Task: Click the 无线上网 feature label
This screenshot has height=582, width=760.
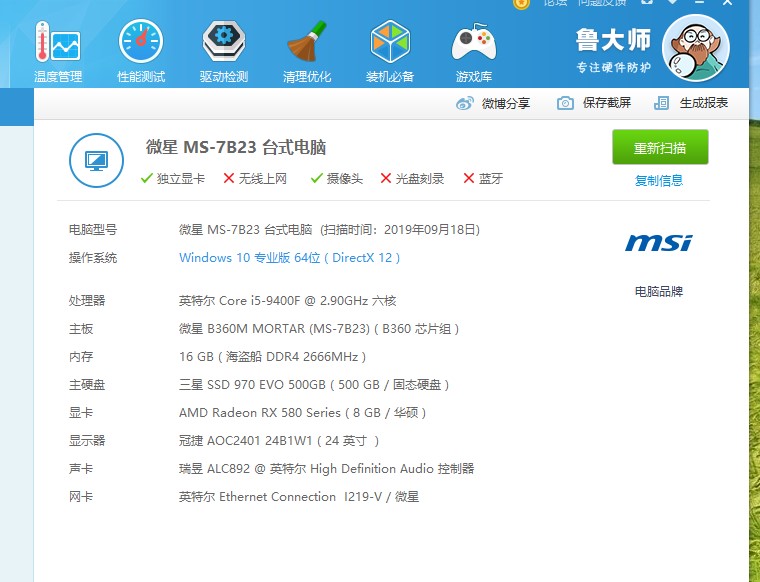Action: [x=263, y=179]
